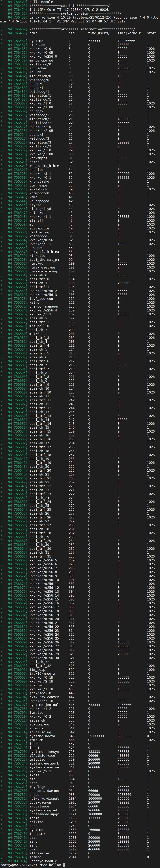Select the 'accounts-daemon' process name
The height and width of the screenshot is (868, 160).
pyautogui.click(x=44, y=791)
